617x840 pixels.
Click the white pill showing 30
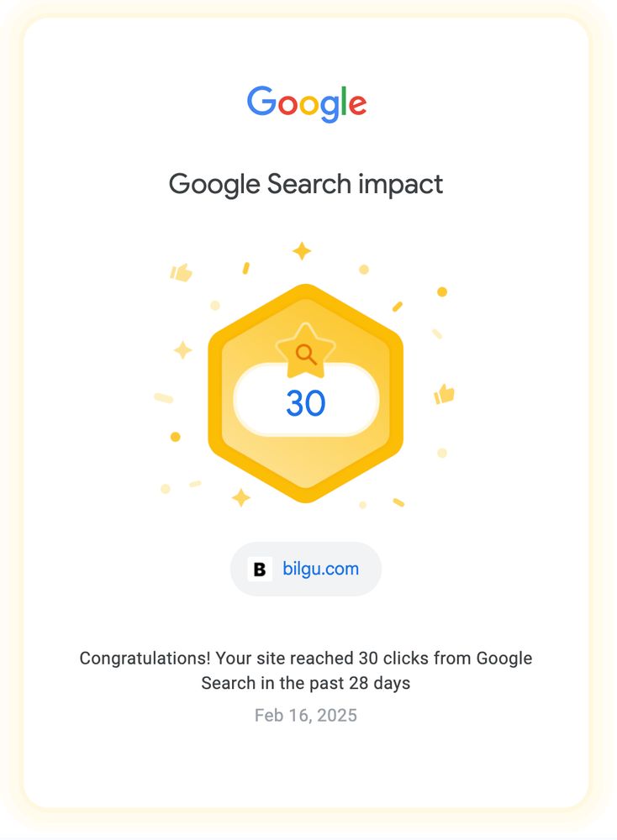[x=306, y=401]
